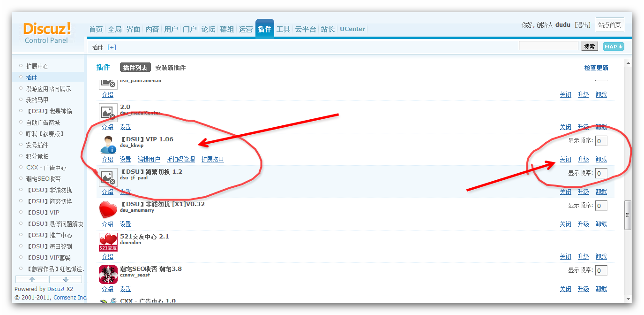Open 扩展中心 in the sidebar
644x315 pixels.
click(37, 66)
